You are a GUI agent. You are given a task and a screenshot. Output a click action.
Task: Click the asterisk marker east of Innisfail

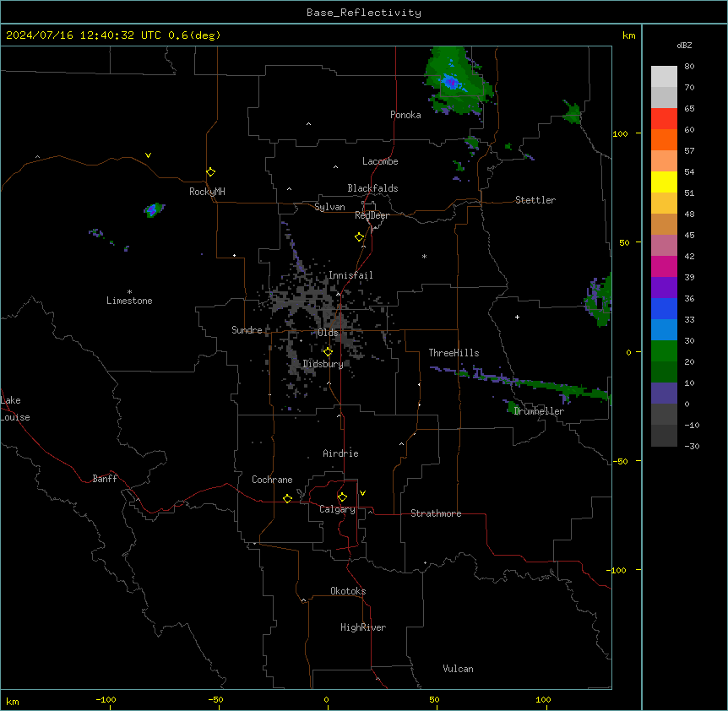click(x=424, y=256)
